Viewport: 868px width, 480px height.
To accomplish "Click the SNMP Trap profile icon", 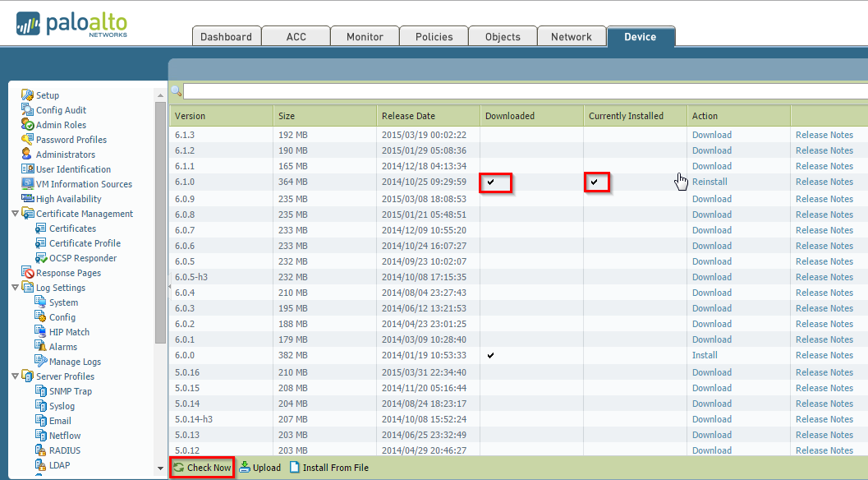I will click(x=41, y=391).
